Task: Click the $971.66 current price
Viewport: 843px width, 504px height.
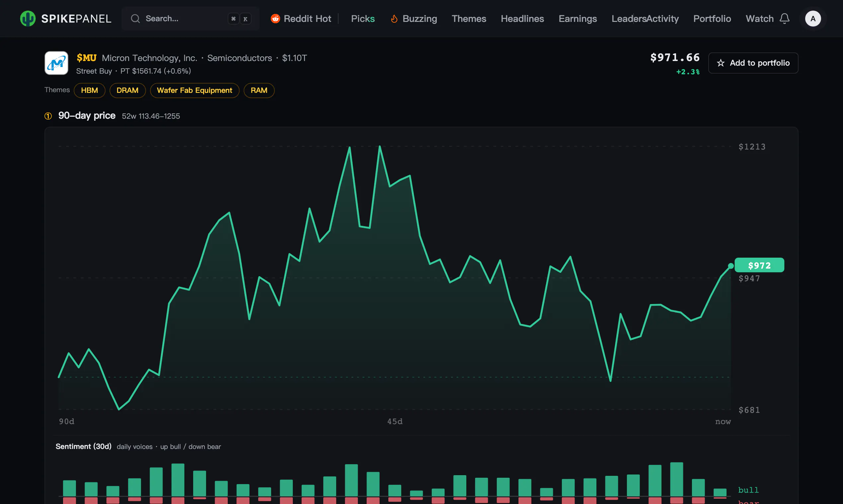Action: [x=675, y=57]
